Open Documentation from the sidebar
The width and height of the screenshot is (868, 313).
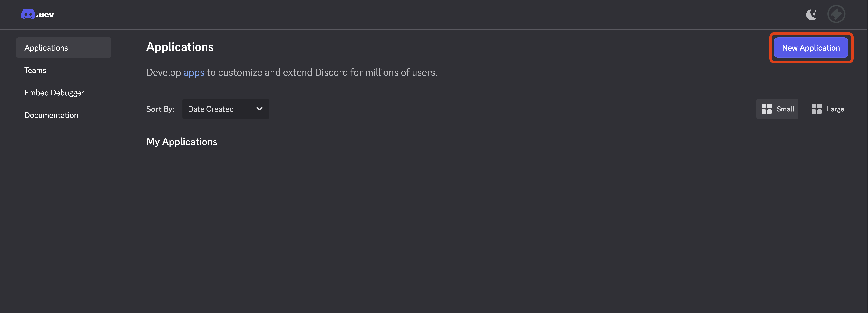51,115
